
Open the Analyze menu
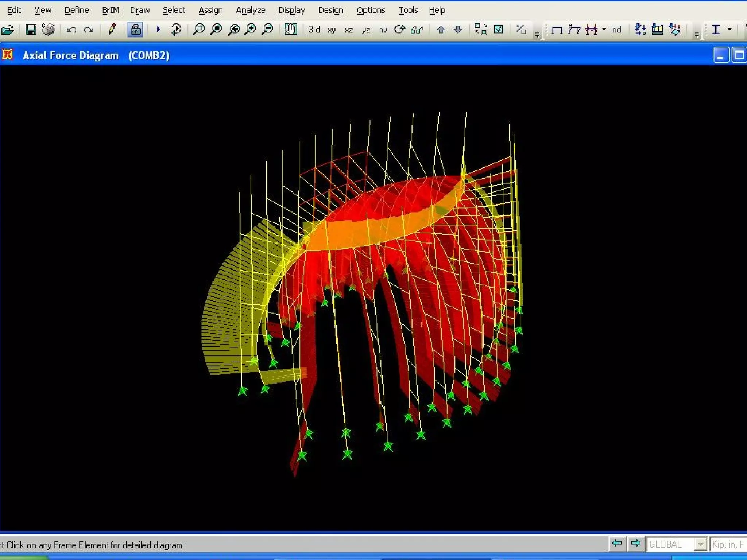pos(251,10)
